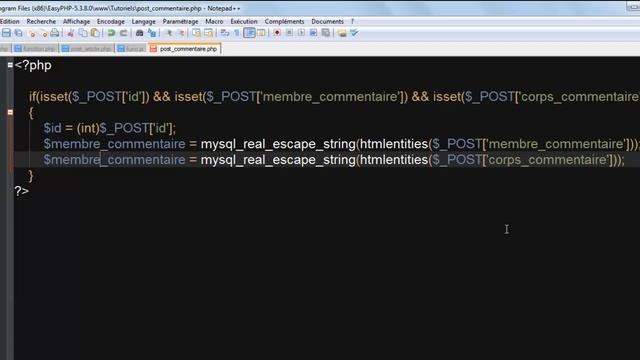The width and height of the screenshot is (640, 360).
Task: Click the Play recorded macro icon
Action: coord(301,33)
